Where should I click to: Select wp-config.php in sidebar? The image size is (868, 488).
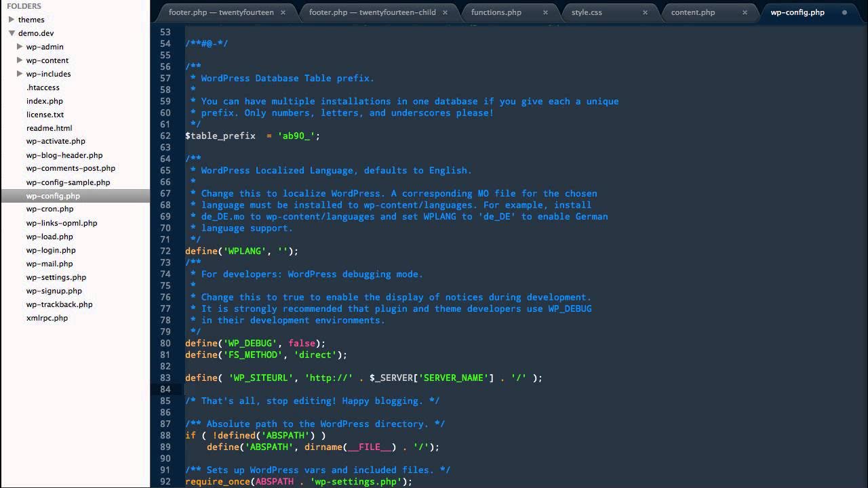click(x=53, y=196)
